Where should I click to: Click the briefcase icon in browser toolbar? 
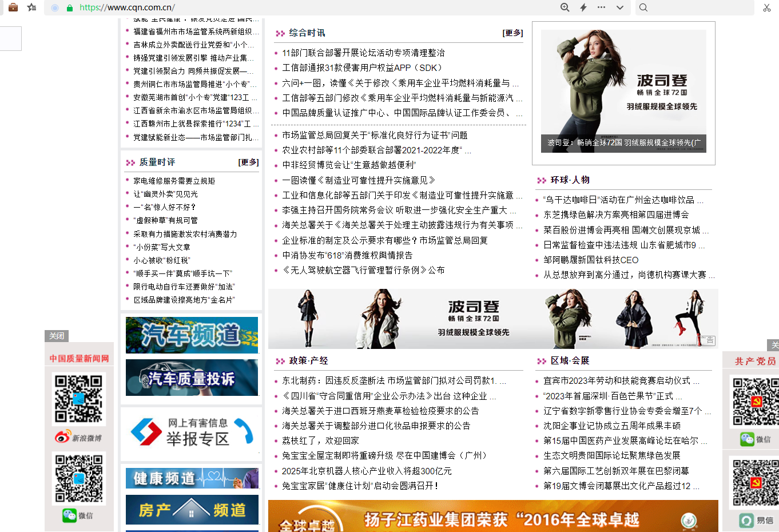[13, 7]
